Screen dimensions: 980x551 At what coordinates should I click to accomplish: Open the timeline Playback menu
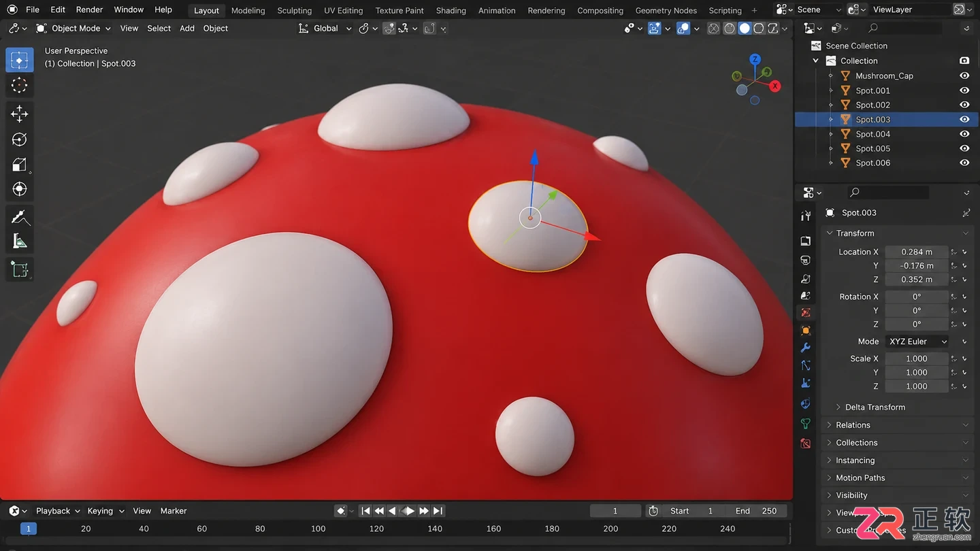pos(58,511)
